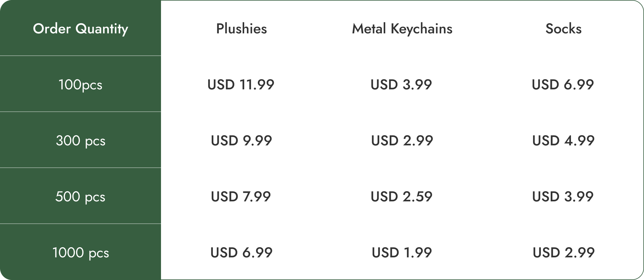Screen dimensions: 644x280
Task: Click the USD 11.99 Plushies price
Action: pos(241,85)
